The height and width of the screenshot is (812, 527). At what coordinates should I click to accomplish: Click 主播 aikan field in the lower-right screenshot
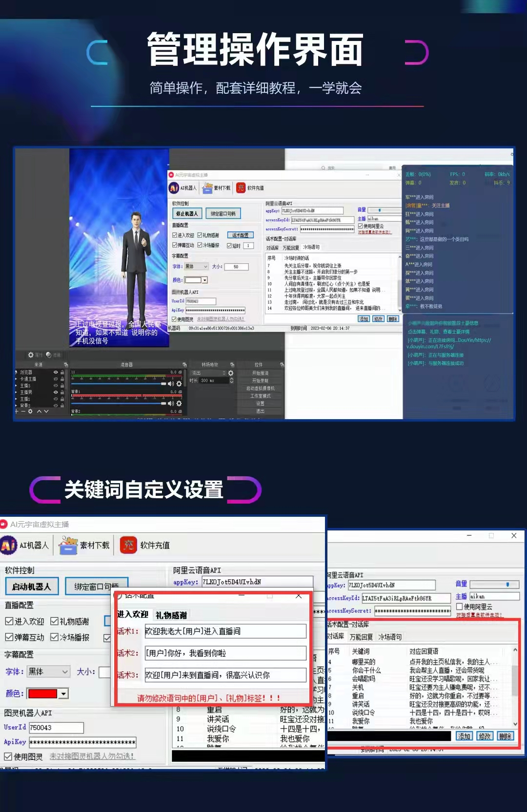pyautogui.click(x=494, y=596)
